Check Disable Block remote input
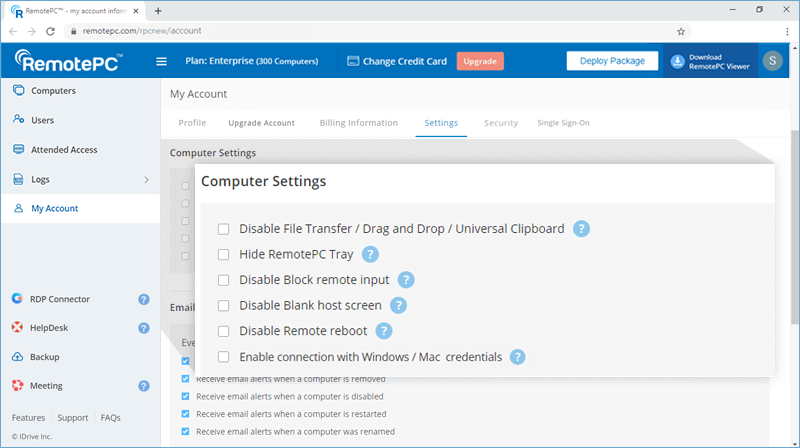800x448 pixels. click(223, 280)
